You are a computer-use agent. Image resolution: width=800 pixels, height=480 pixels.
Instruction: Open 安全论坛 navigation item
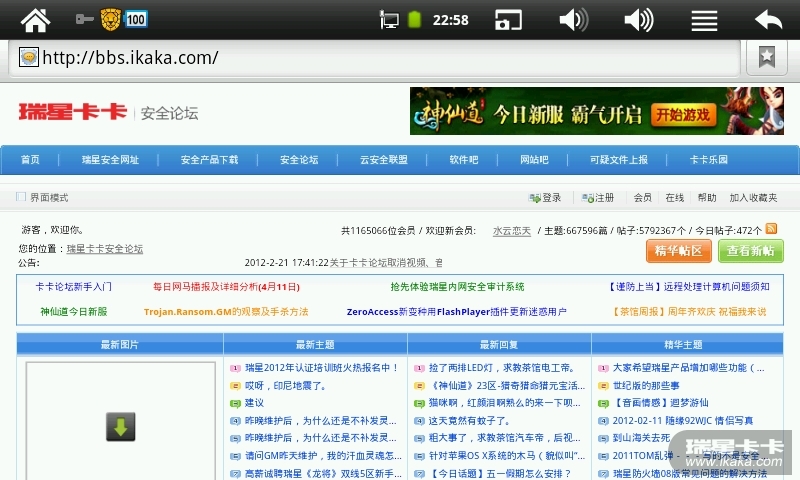point(299,160)
